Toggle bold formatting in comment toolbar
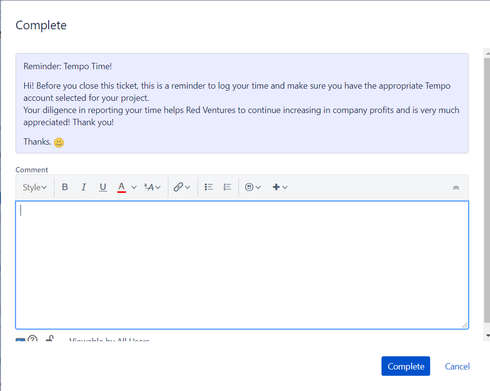The image size is (490, 391). pos(65,187)
